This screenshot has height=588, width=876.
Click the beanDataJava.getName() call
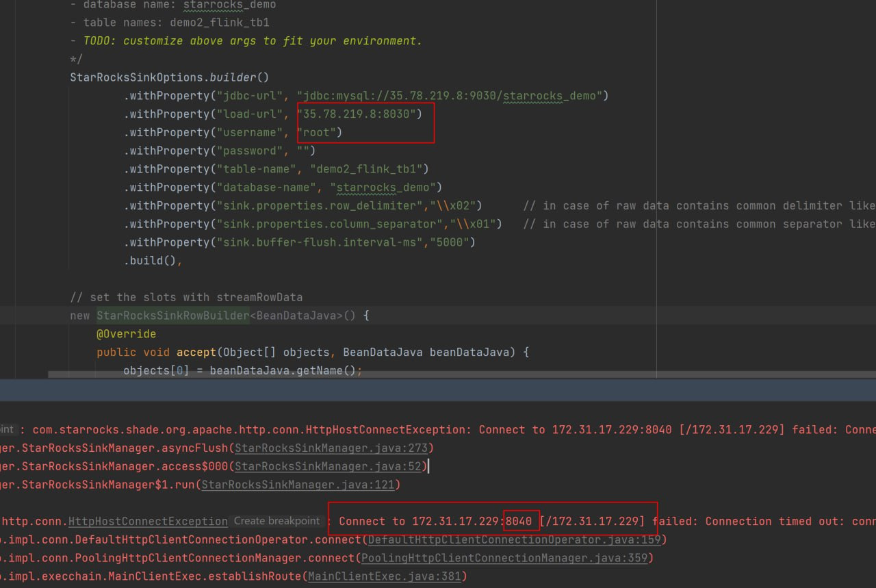[283, 371]
